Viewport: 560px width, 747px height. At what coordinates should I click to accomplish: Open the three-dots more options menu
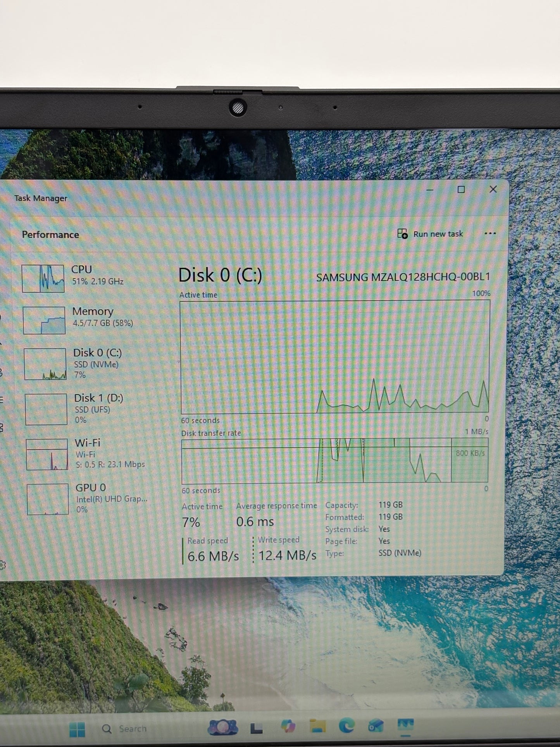tap(490, 233)
